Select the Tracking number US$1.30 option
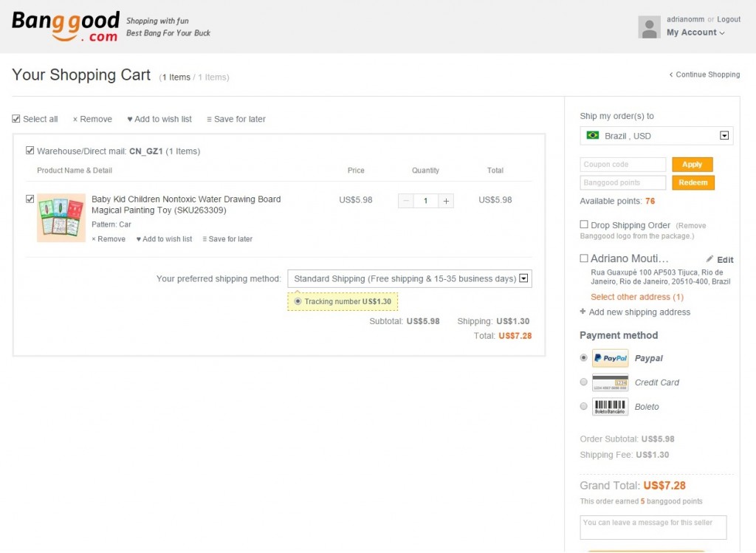756x553 pixels. [298, 301]
